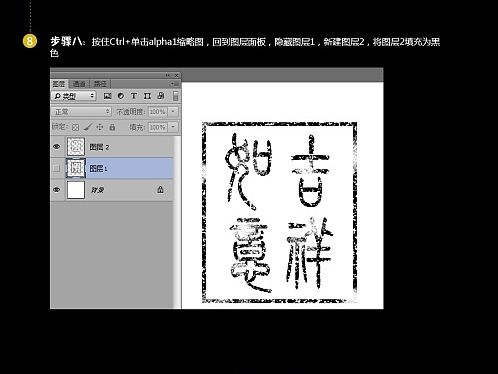
Task: Select the 图层 2 layer name
Action: point(99,147)
